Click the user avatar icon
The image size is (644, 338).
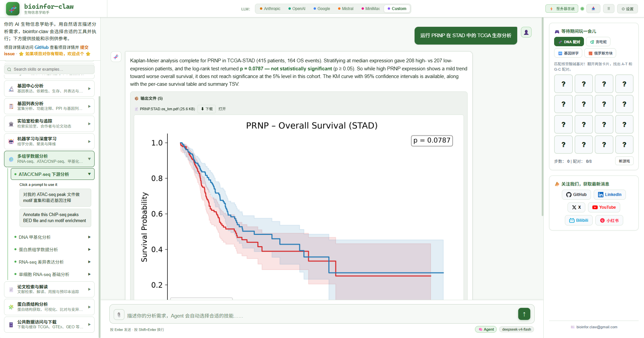click(526, 32)
